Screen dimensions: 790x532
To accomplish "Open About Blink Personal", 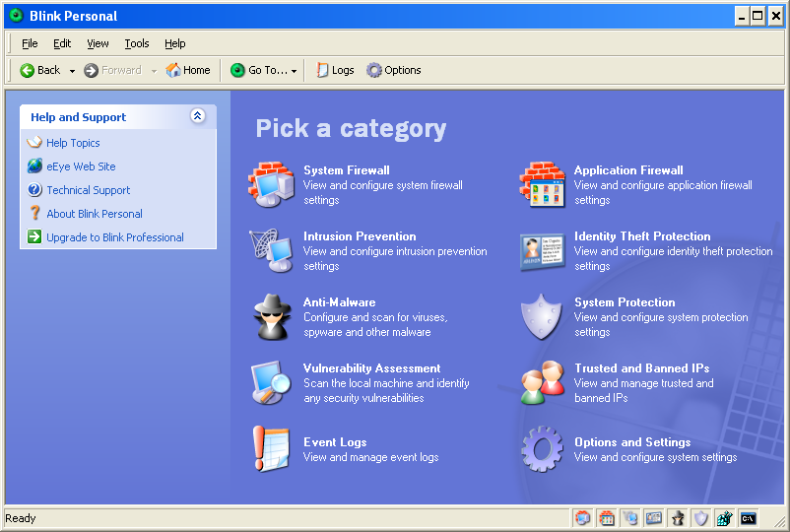I will pyautogui.click(x=95, y=214).
